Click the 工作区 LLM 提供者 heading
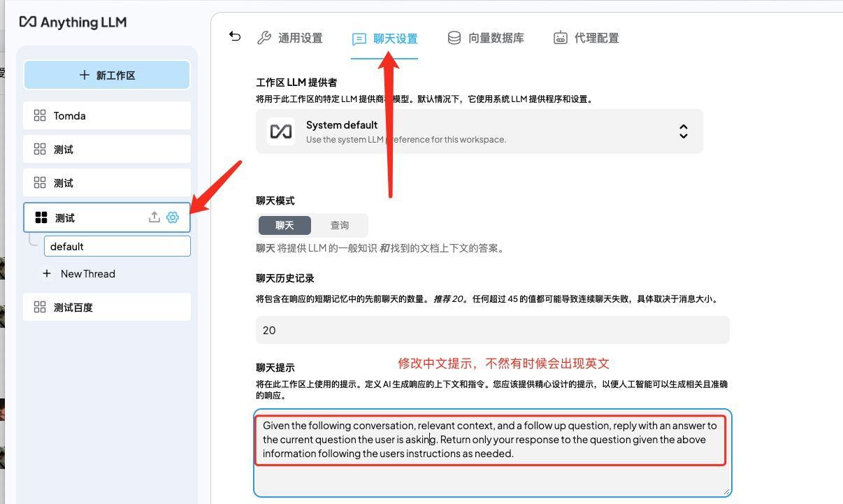The height and width of the screenshot is (504, 843). coord(296,82)
